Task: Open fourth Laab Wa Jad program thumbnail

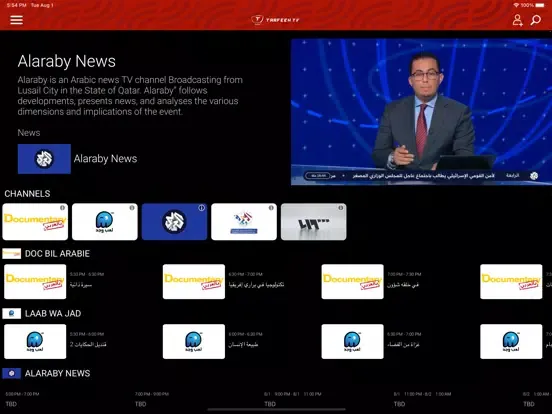Action: (511, 341)
